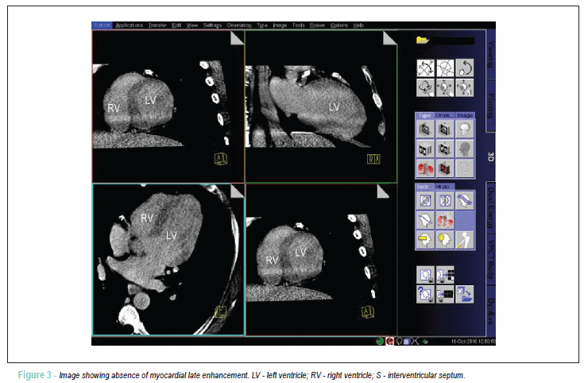The height and width of the screenshot is (383, 588).
Task: Open the Fusion menu
Action: coord(317,25)
